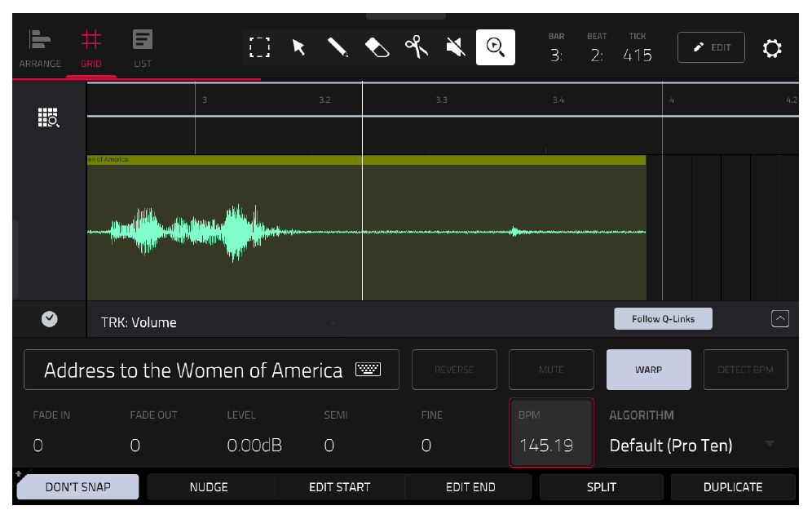The width and height of the screenshot is (812, 519).
Task: Click the Bar position value 3
Action: [x=556, y=55]
